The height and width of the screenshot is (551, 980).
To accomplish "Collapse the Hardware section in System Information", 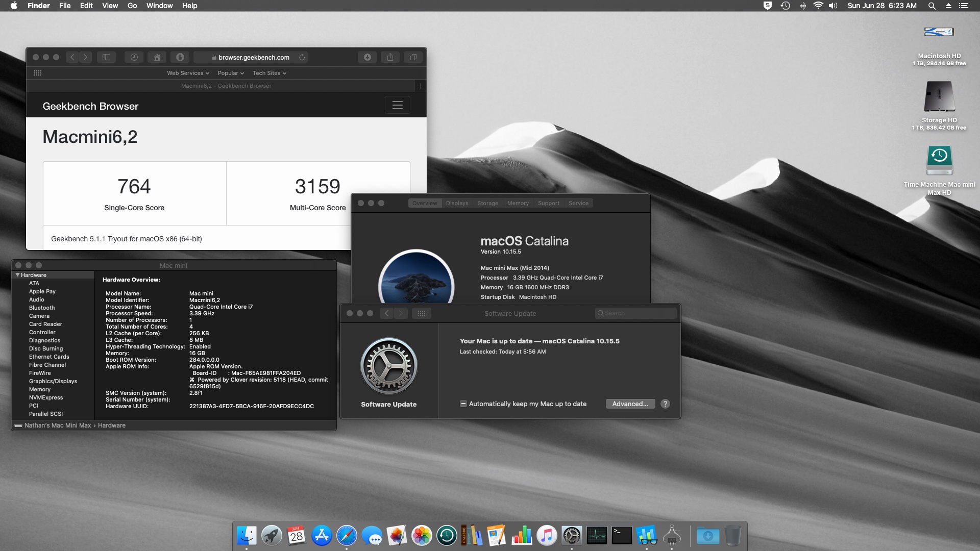I will (18, 275).
